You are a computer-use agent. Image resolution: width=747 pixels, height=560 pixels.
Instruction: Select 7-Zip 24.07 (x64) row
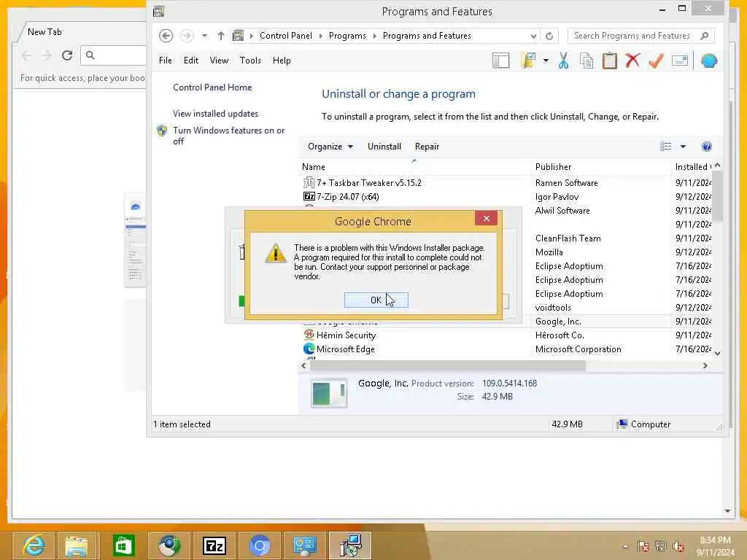507,197
